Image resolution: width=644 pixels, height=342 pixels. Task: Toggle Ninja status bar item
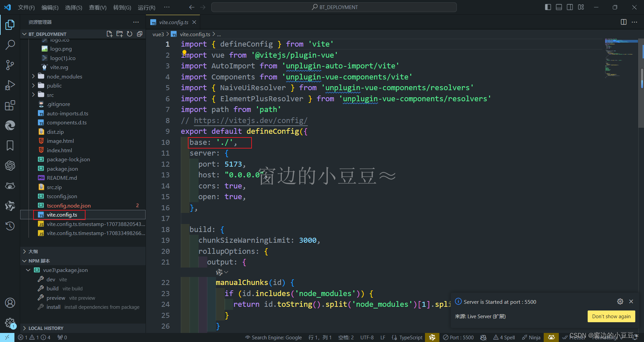coord(531,337)
